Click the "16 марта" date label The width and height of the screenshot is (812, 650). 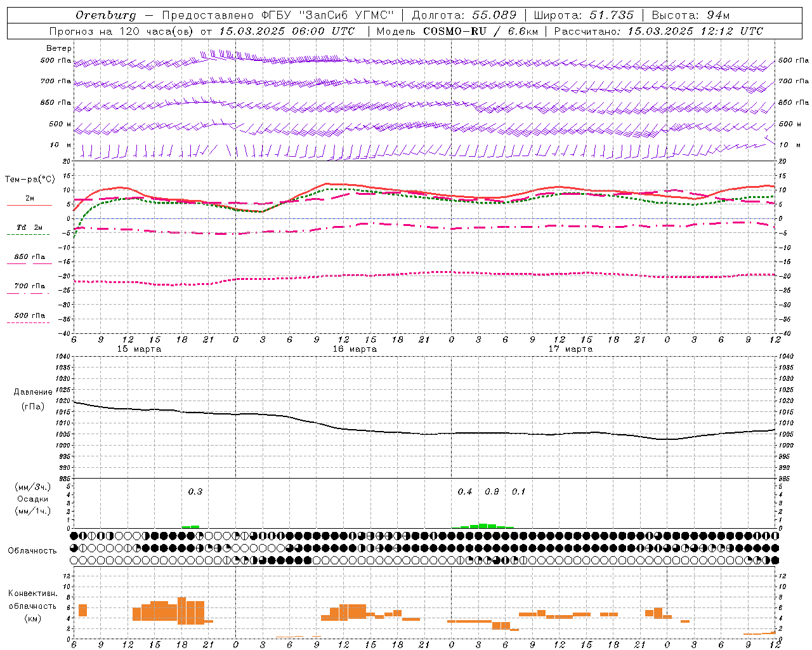coord(355,349)
